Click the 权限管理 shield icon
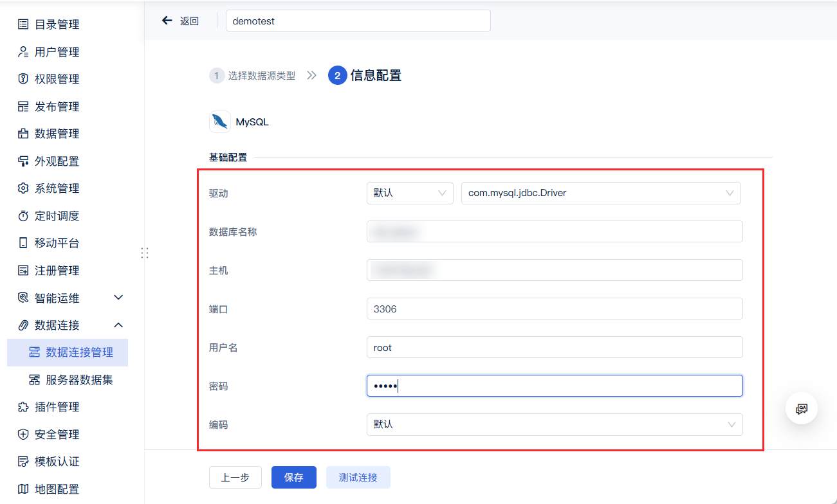Viewport: 837px width, 504px height. [x=23, y=79]
